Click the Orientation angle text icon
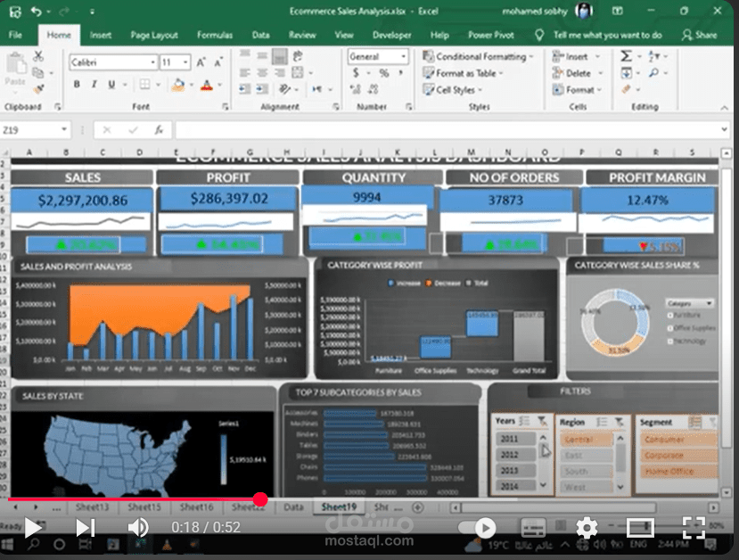This screenshot has width=739, height=560. pyautogui.click(x=284, y=89)
